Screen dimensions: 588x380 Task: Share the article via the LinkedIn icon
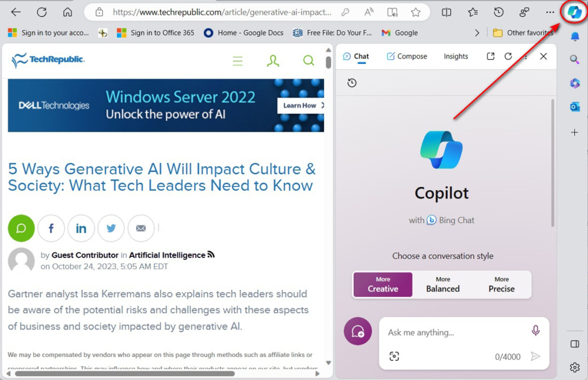(81, 228)
